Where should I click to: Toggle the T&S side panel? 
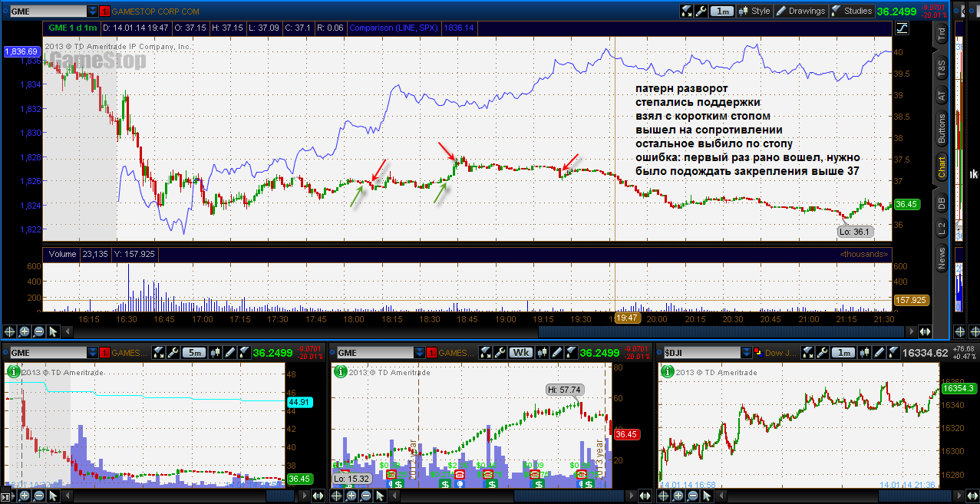click(941, 68)
